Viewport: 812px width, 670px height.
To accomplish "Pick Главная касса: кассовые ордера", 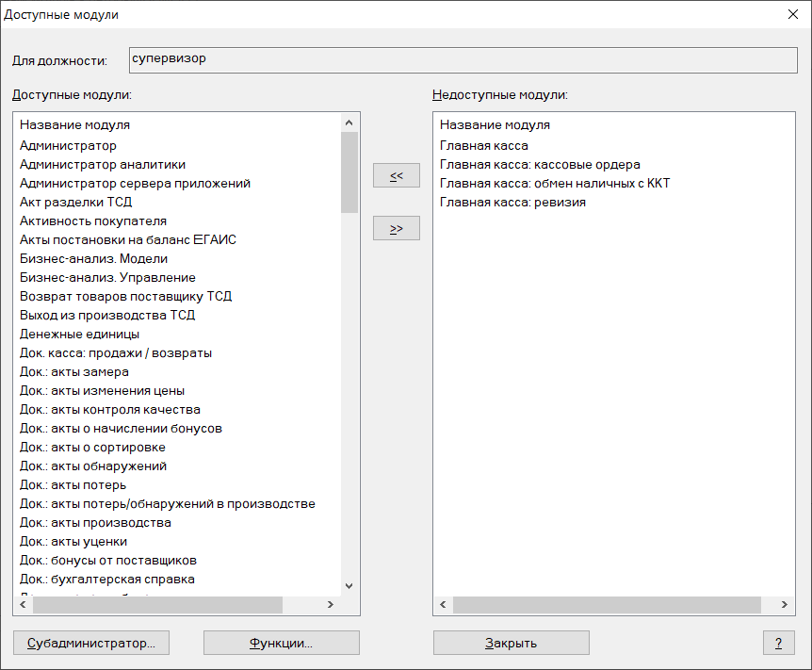I will tap(540, 164).
